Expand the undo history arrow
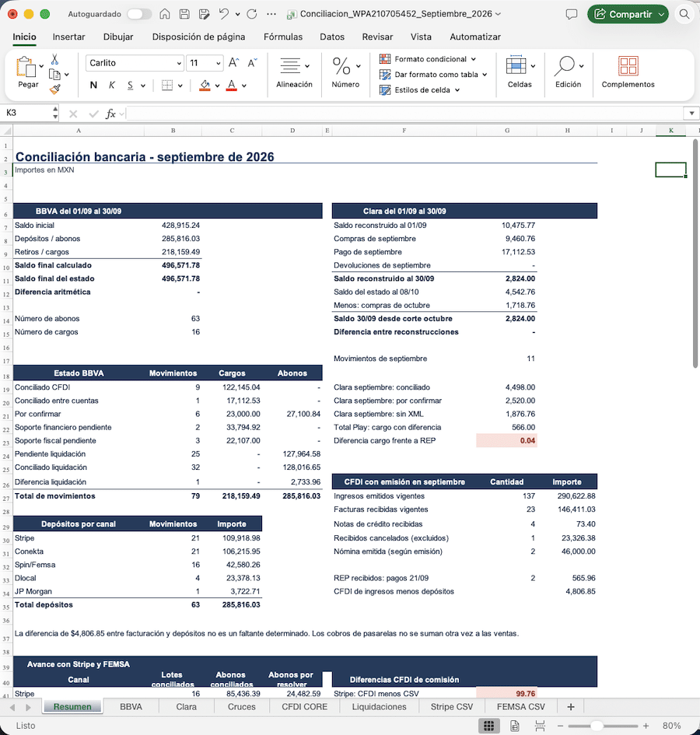 click(x=238, y=15)
